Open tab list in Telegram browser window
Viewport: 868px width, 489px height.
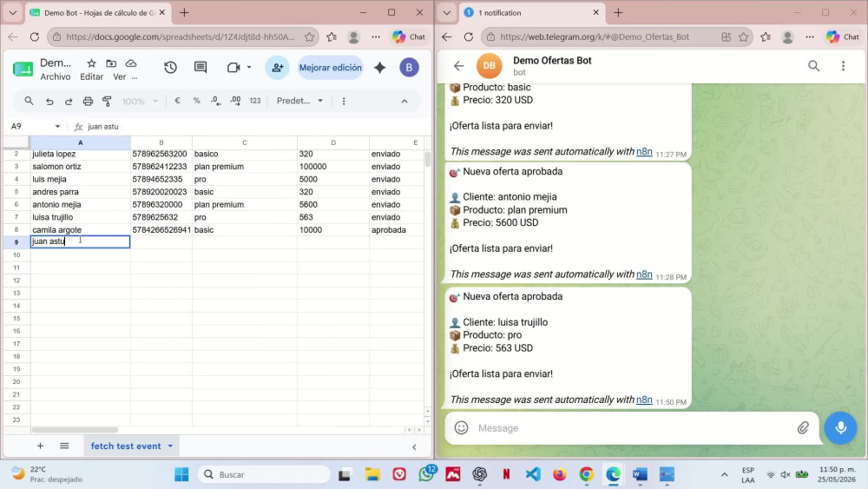coord(447,12)
